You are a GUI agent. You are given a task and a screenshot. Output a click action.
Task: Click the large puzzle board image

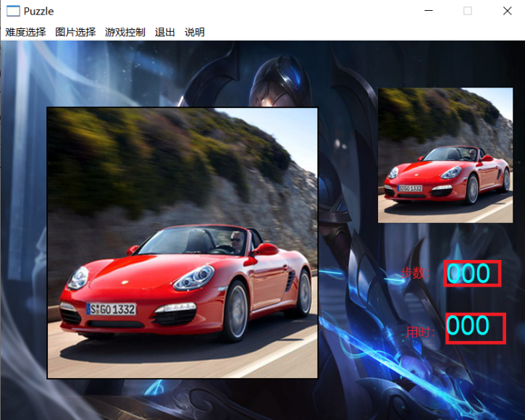[182, 243]
